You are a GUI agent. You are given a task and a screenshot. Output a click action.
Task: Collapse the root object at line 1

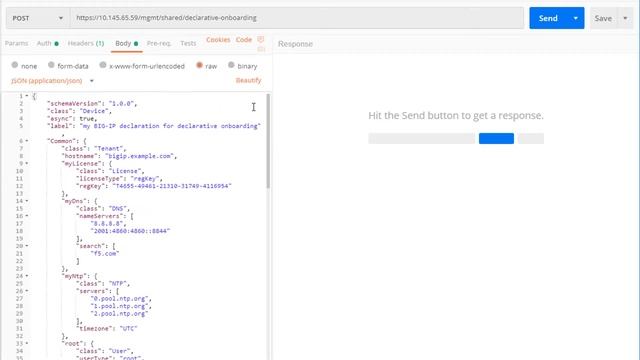(27, 96)
